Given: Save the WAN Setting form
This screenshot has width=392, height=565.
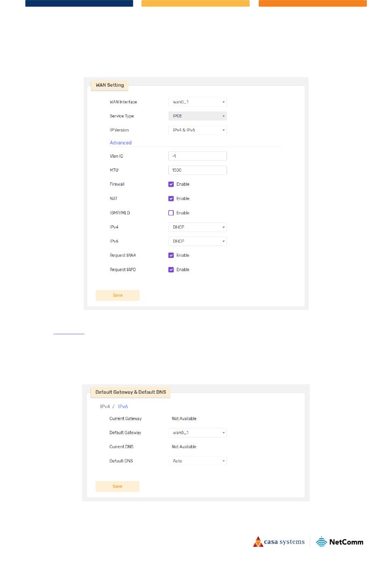Looking at the screenshot, I should (118, 295).
